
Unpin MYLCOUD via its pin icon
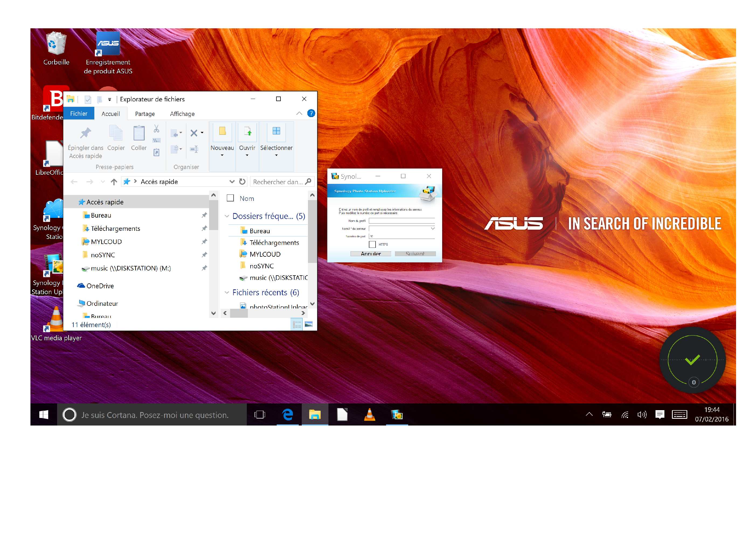click(x=204, y=242)
